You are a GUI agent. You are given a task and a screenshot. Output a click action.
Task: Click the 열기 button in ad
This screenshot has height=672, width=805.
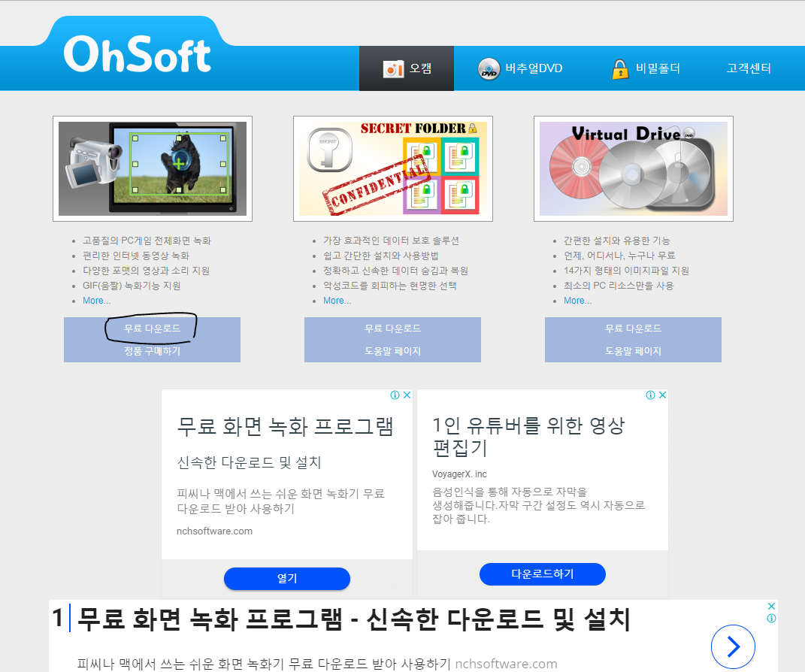click(287, 579)
